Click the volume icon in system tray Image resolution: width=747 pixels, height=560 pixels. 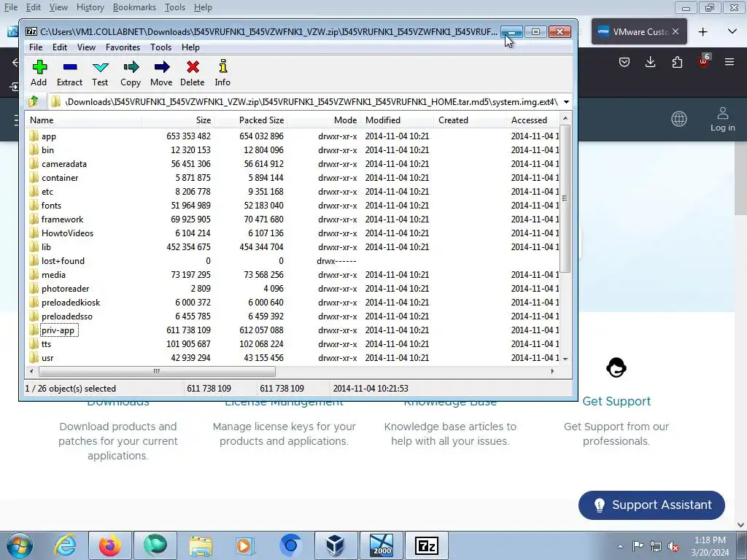tap(673, 546)
